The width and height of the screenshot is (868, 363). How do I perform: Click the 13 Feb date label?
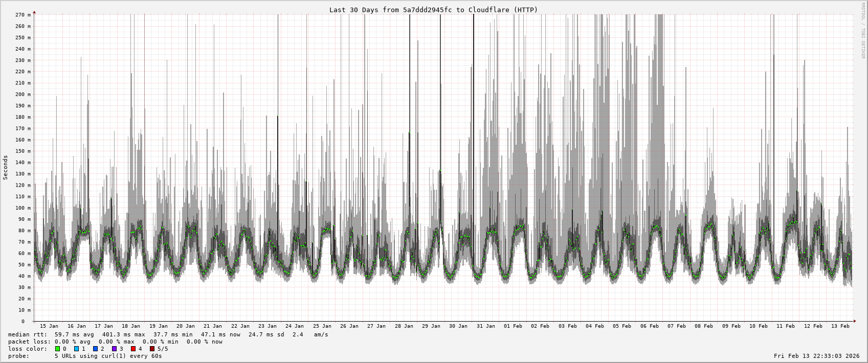pyautogui.click(x=840, y=326)
